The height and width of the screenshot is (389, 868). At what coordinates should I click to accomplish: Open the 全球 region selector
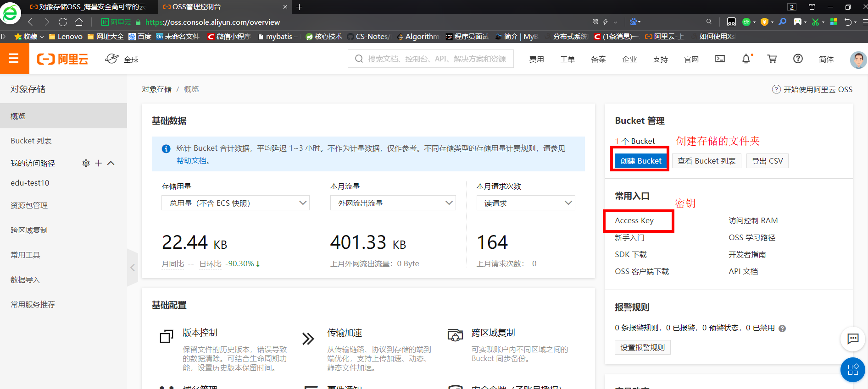tap(122, 59)
